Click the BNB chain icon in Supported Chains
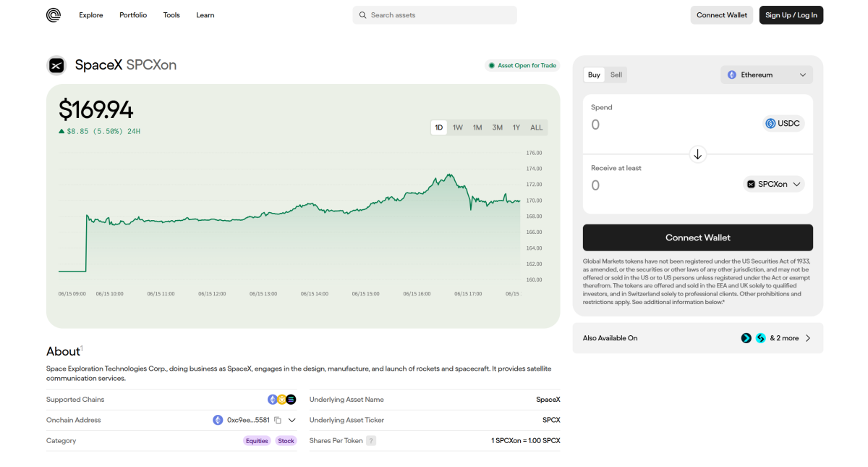Image resolution: width=868 pixels, height=467 pixels. point(282,400)
